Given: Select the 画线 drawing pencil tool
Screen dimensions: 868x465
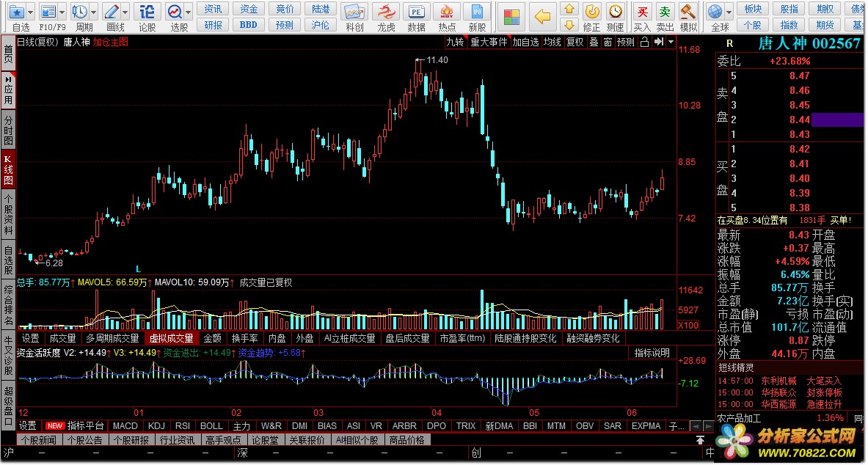Looking at the screenshot, I should pyautogui.click(x=112, y=11).
